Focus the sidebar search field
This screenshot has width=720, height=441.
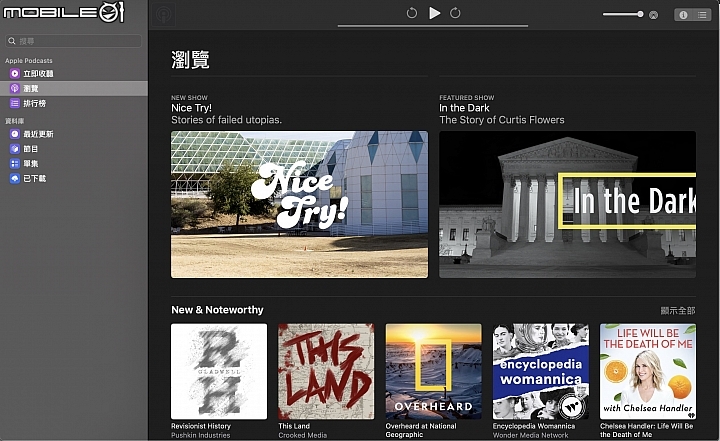74,41
